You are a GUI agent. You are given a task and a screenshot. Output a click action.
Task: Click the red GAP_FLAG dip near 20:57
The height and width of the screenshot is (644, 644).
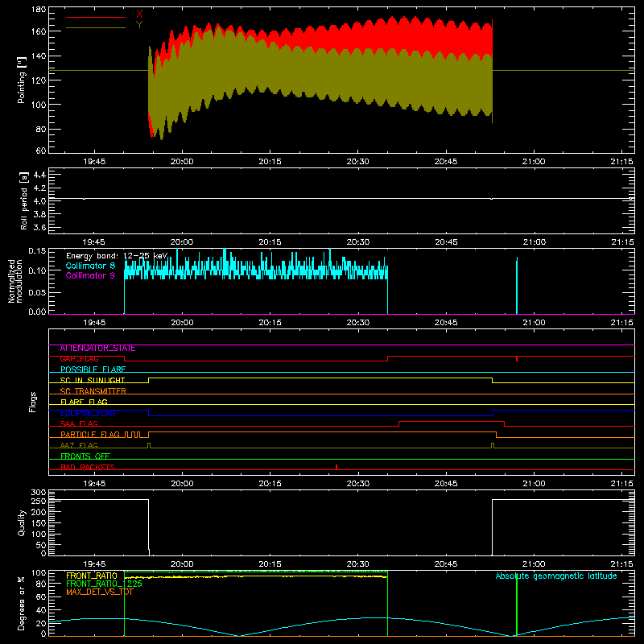[517, 358]
